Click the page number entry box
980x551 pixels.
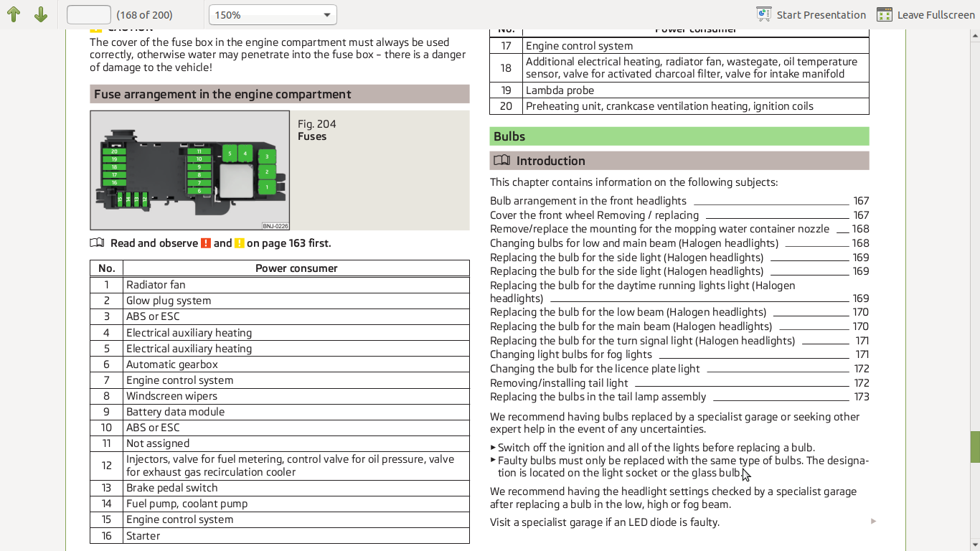pos(88,15)
